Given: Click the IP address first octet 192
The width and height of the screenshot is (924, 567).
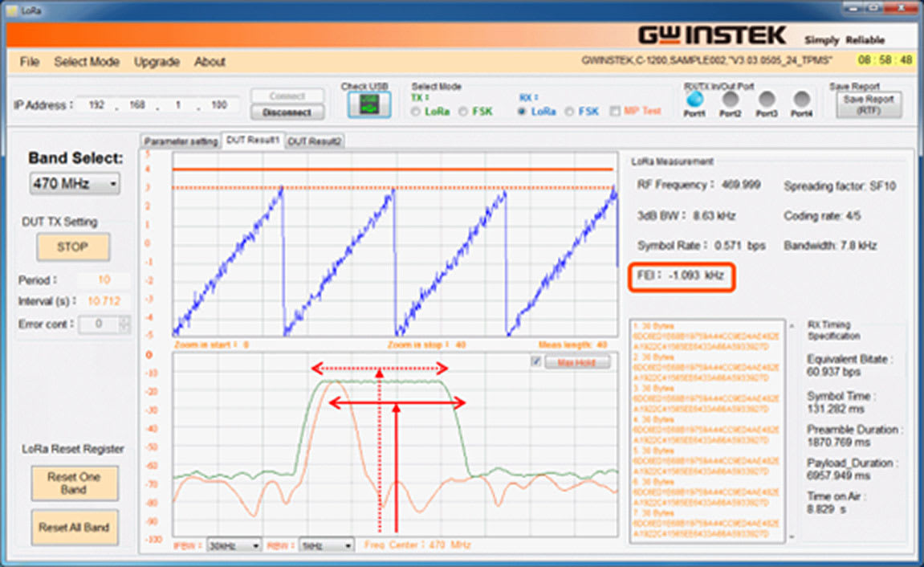Looking at the screenshot, I should (96, 105).
